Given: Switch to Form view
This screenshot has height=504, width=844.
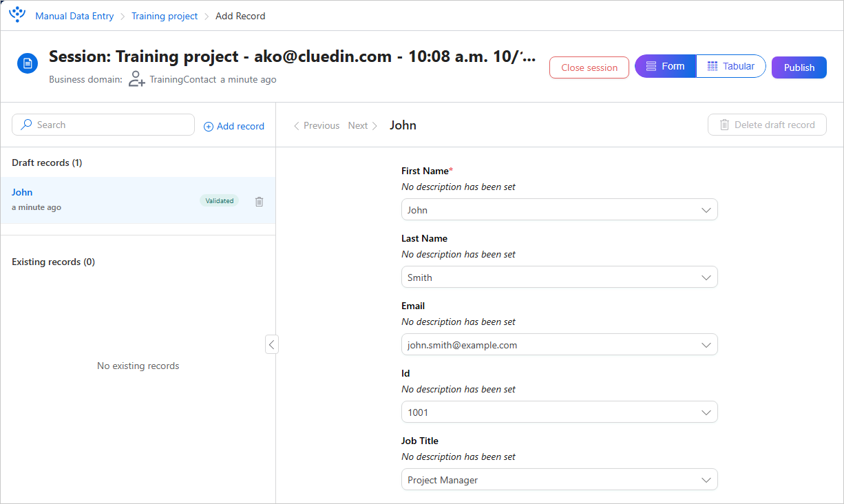Looking at the screenshot, I should 665,67.
